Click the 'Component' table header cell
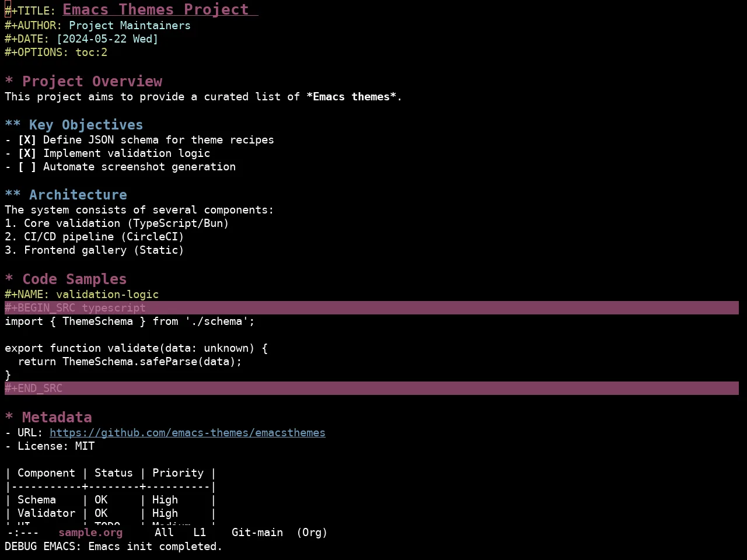Screen dimensions: 747x560 46,473
